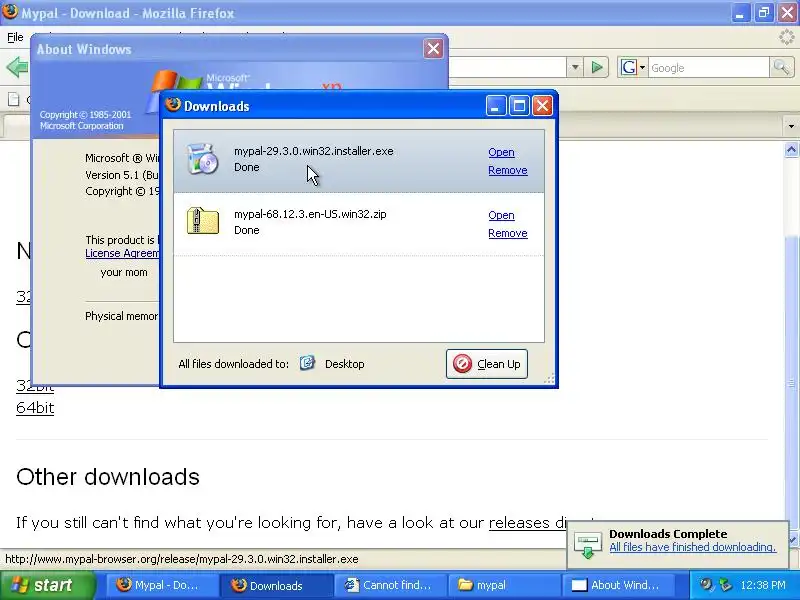The image size is (800, 600).
Task: Open the mypal folder taskbar button
Action: tap(504, 585)
